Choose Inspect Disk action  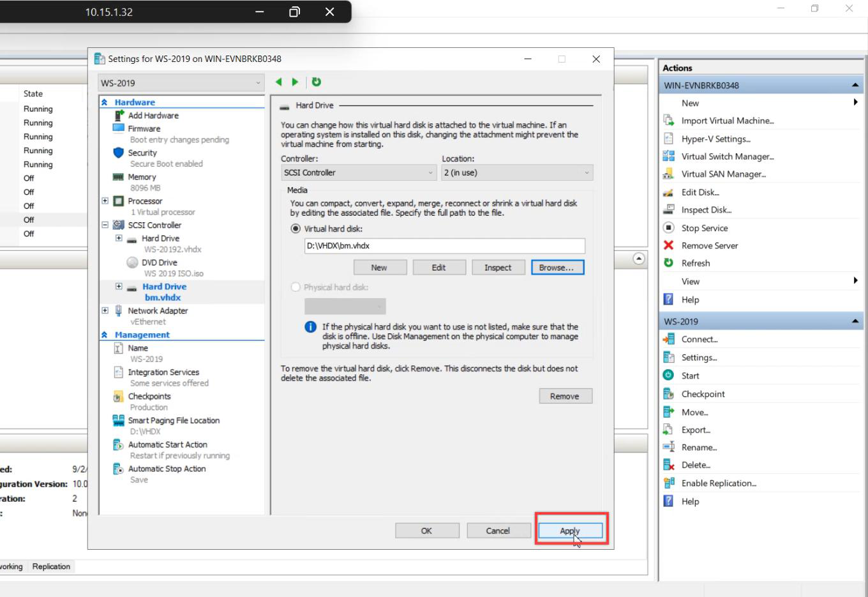[707, 209]
